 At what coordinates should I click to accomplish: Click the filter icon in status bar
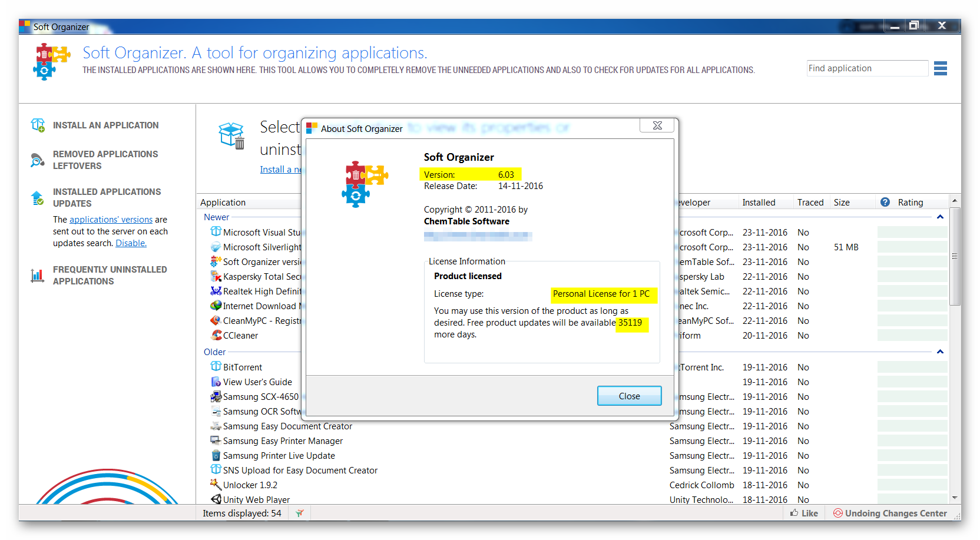[x=300, y=514]
